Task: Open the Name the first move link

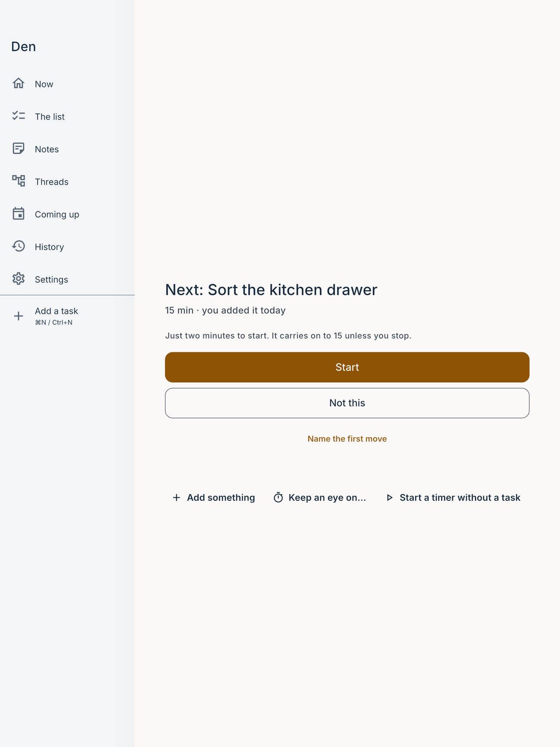Action: coord(347,439)
